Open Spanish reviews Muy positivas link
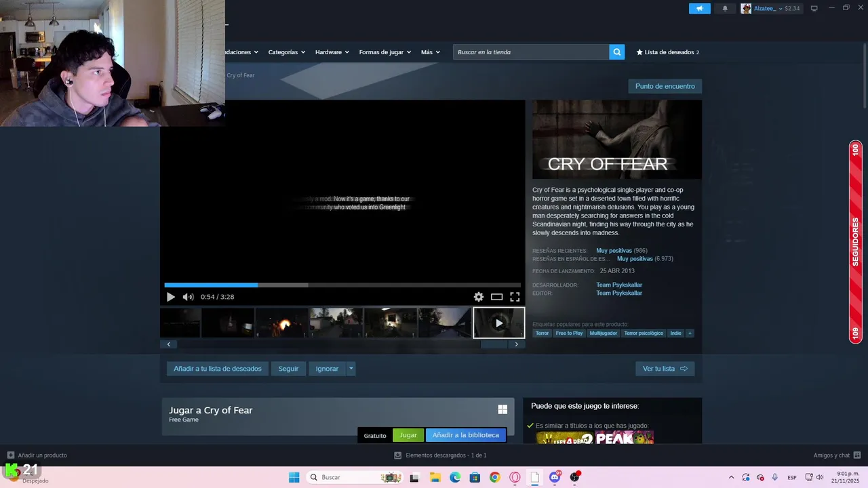Image resolution: width=868 pixels, height=488 pixels. pyautogui.click(x=635, y=259)
